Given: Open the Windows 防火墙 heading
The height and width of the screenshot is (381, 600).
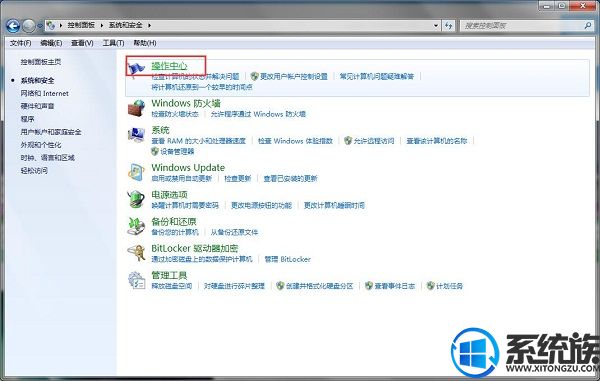Looking at the screenshot, I should [x=186, y=103].
